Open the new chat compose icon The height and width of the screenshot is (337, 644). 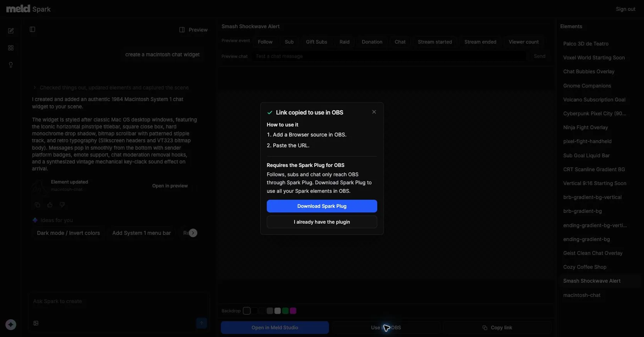[x=11, y=31]
